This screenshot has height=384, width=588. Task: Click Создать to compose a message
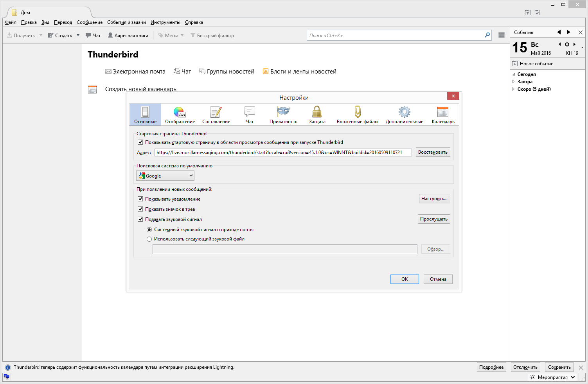(x=60, y=35)
